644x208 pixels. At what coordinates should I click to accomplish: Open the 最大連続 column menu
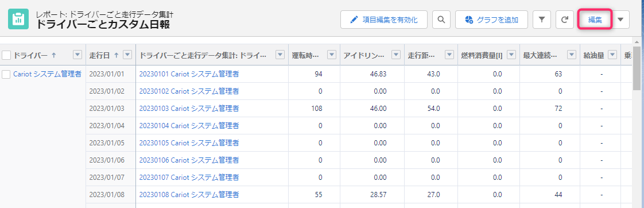572,55
